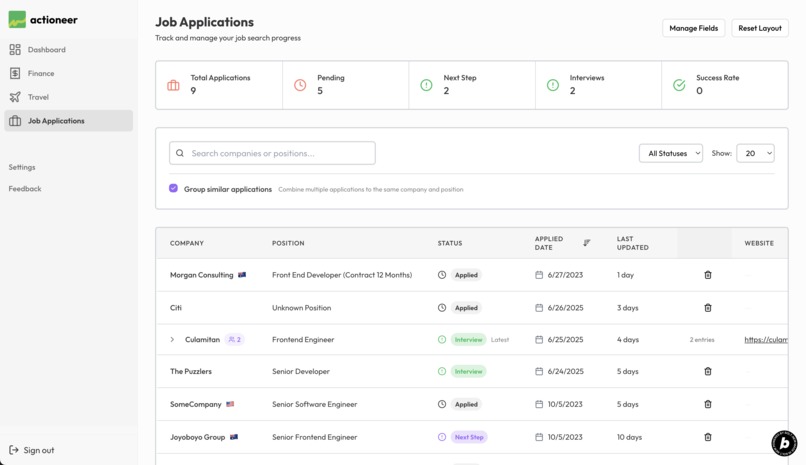Click the Frontend Engineer position cell

303,340
